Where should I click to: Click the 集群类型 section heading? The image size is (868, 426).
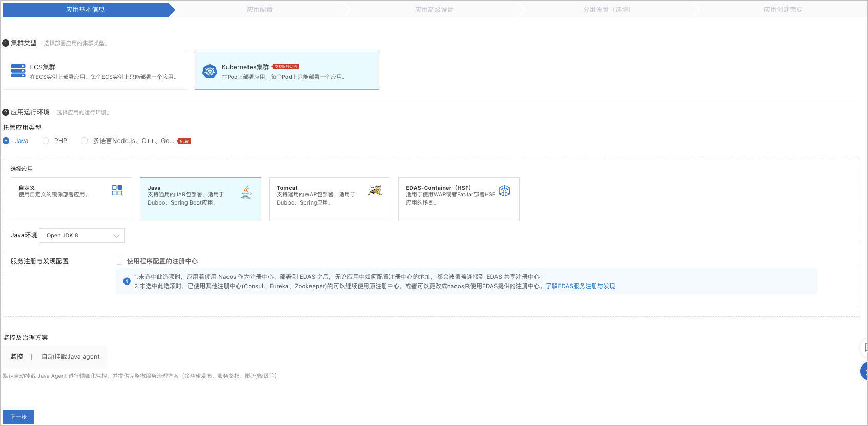24,43
